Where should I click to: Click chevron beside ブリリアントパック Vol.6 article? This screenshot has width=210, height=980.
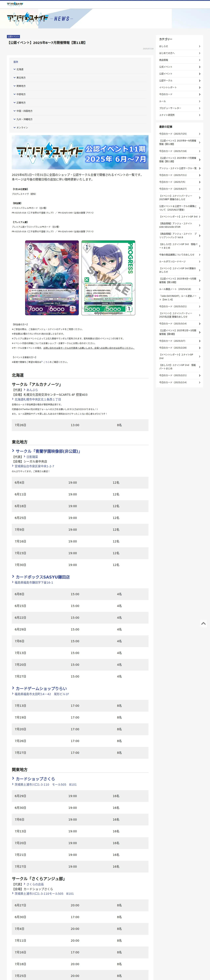click(x=199, y=236)
